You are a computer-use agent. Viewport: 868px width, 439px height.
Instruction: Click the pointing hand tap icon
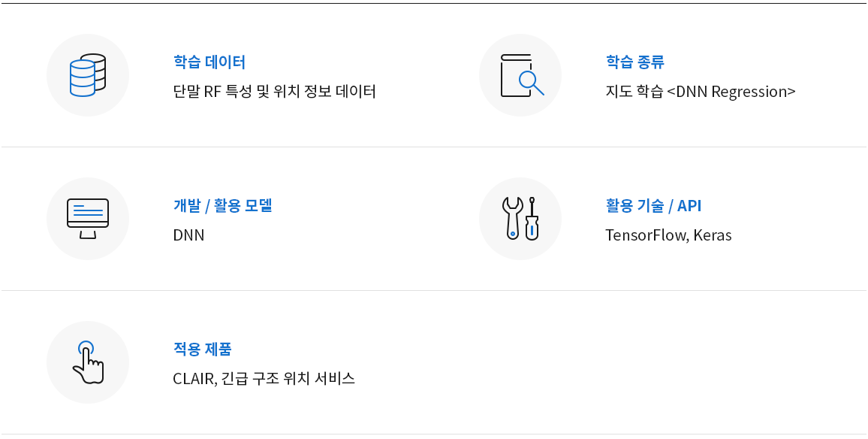[x=88, y=362]
